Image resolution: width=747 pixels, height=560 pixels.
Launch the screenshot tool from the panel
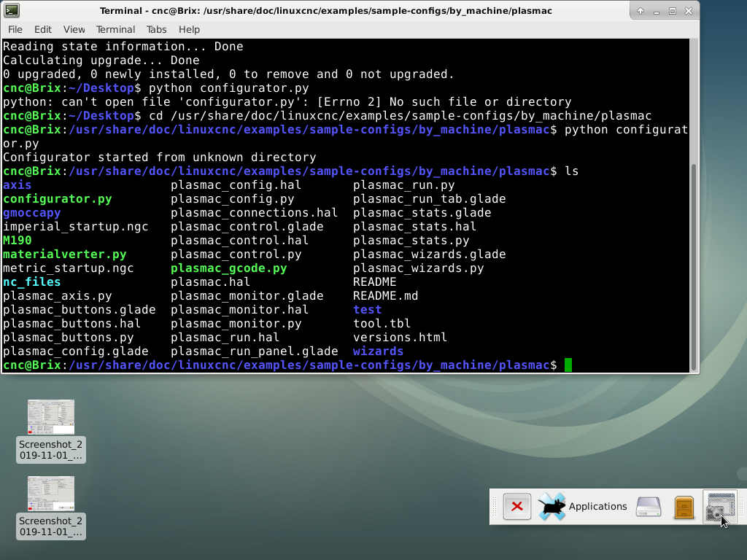(x=720, y=507)
